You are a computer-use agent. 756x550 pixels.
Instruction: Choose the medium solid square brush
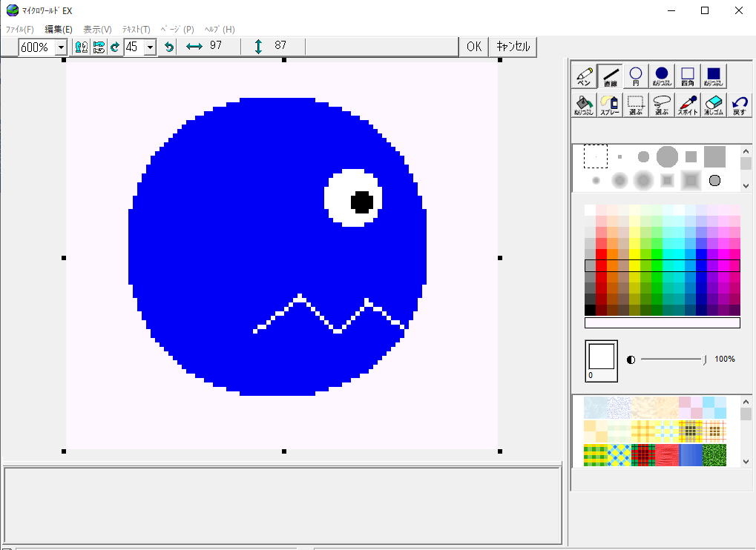(x=691, y=156)
